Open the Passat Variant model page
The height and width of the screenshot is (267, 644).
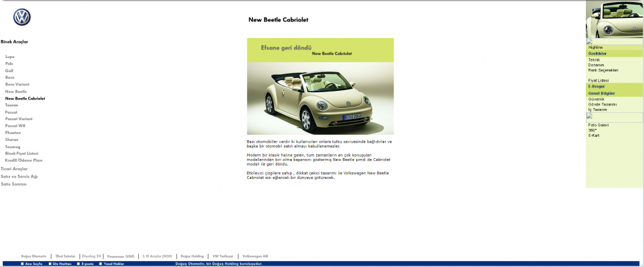tap(19, 119)
